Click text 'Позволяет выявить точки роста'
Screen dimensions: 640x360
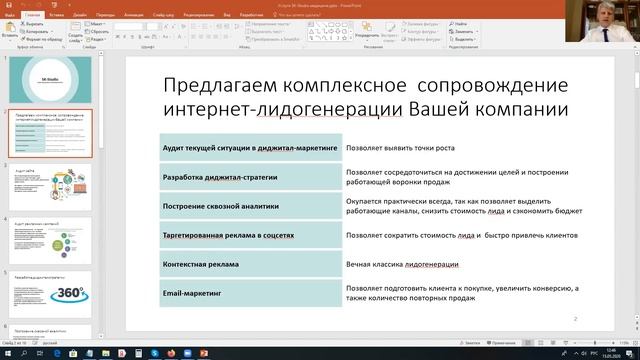(x=400, y=148)
